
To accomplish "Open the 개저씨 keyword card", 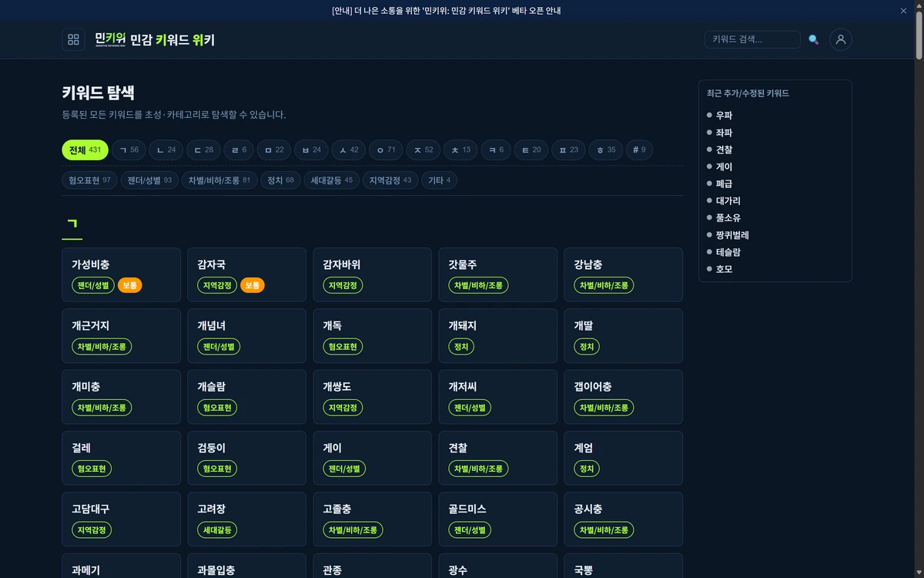I will [x=497, y=397].
